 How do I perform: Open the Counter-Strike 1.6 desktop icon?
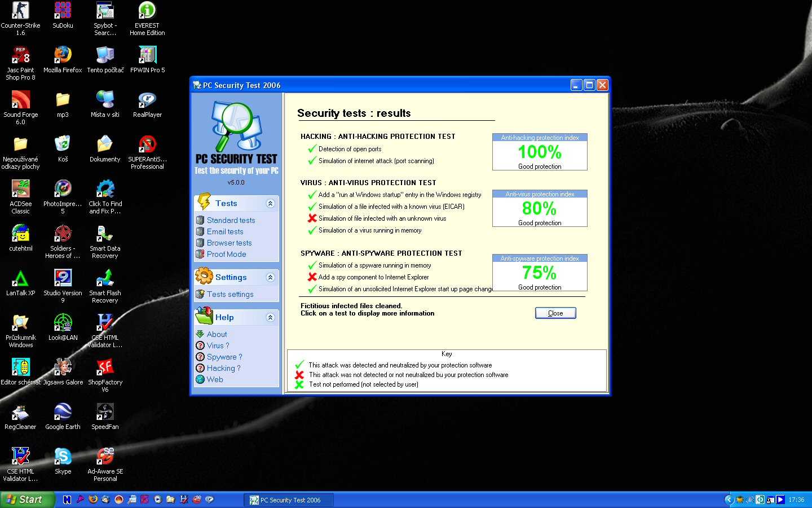coord(20,18)
